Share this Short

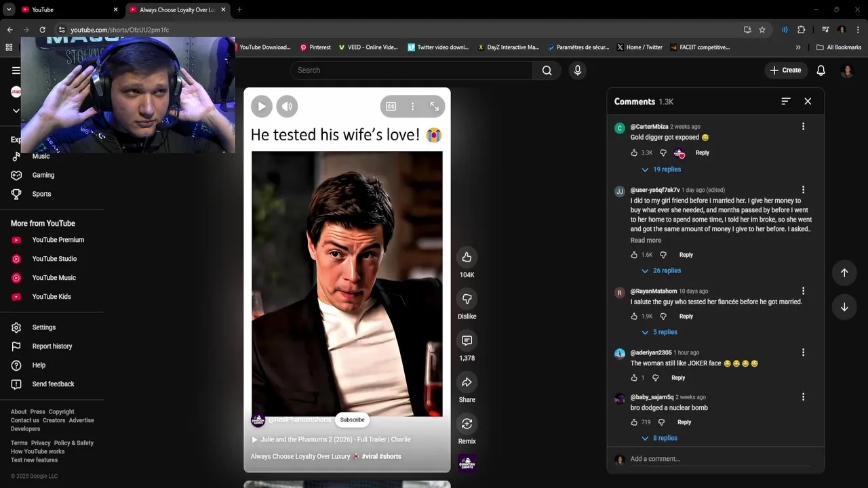[x=467, y=382]
